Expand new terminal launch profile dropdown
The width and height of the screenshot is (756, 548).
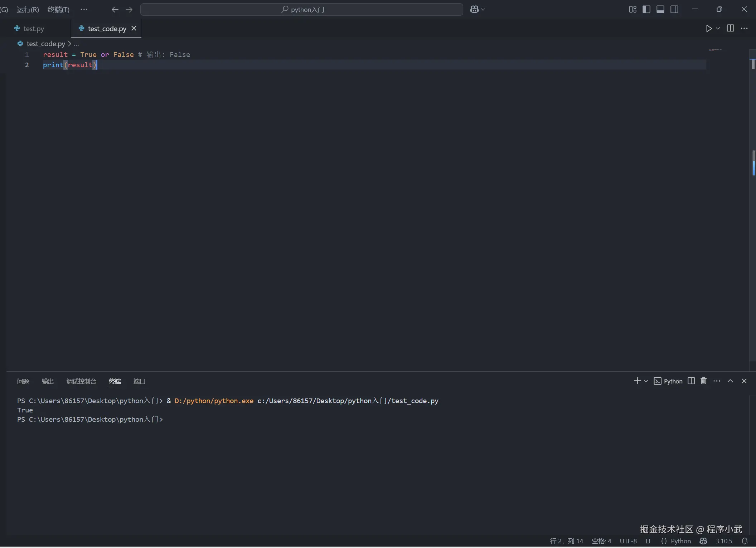(646, 381)
